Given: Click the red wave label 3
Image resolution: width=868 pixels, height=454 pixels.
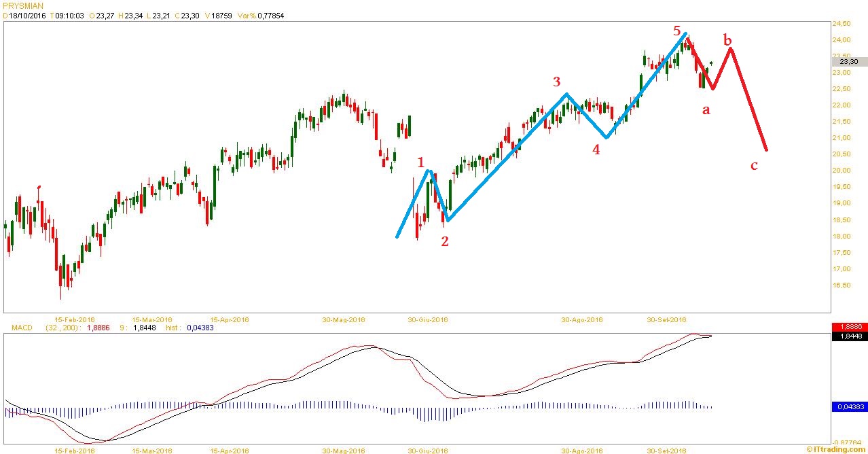Looking at the screenshot, I should click(x=556, y=82).
